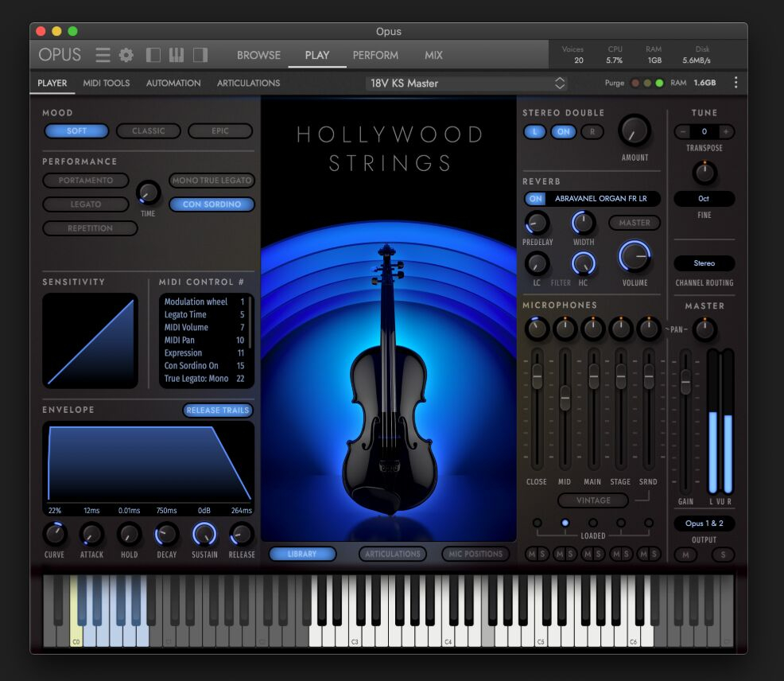Open the three-dot options menu
Screen dimensions: 784x681
[x=735, y=83]
